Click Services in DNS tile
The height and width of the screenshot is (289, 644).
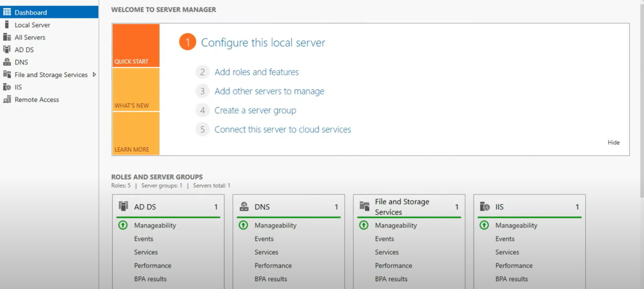click(x=266, y=252)
